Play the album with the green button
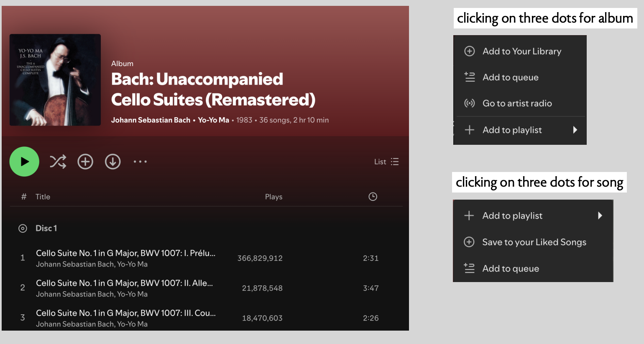644x344 pixels. click(x=24, y=162)
